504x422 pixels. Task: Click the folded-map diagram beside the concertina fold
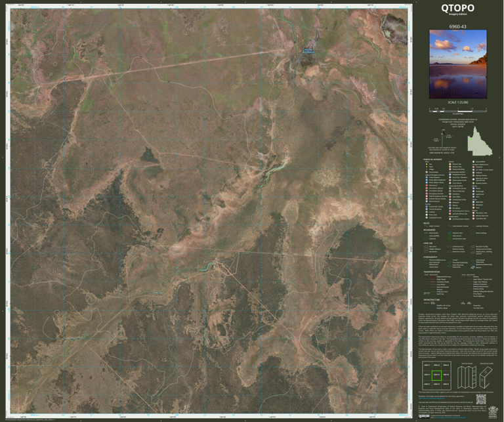pyautogui.click(x=486, y=377)
